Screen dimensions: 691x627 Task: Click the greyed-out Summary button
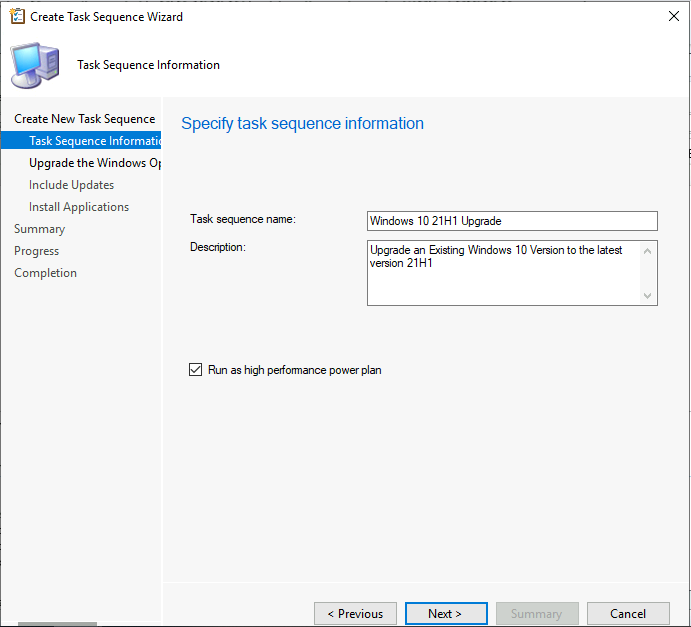(537, 613)
